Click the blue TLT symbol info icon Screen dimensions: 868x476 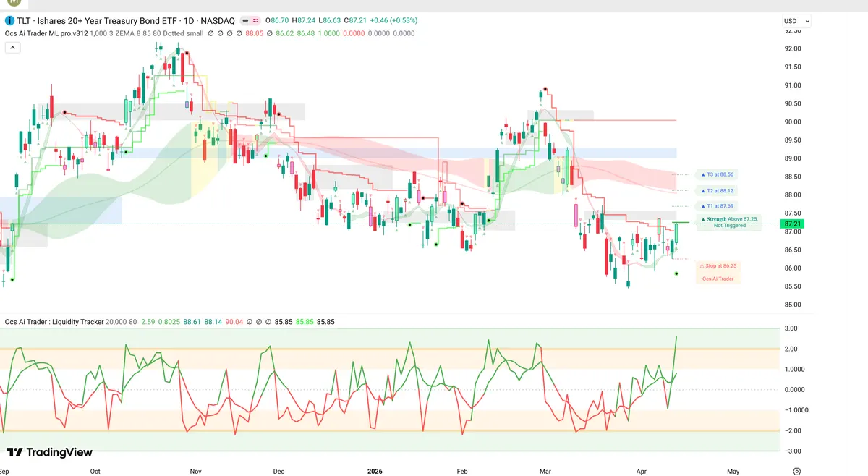9,21
